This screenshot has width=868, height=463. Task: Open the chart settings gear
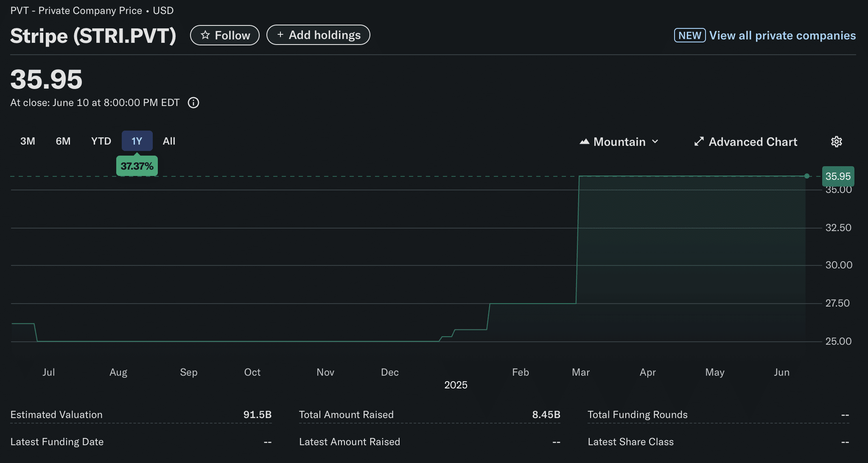[837, 142]
